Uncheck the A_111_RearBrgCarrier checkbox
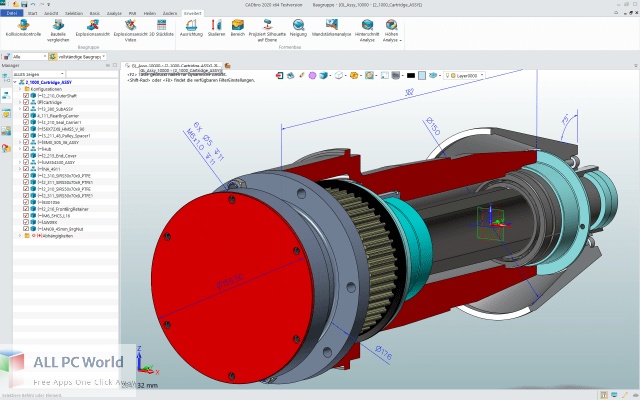640x400 pixels. [26, 116]
